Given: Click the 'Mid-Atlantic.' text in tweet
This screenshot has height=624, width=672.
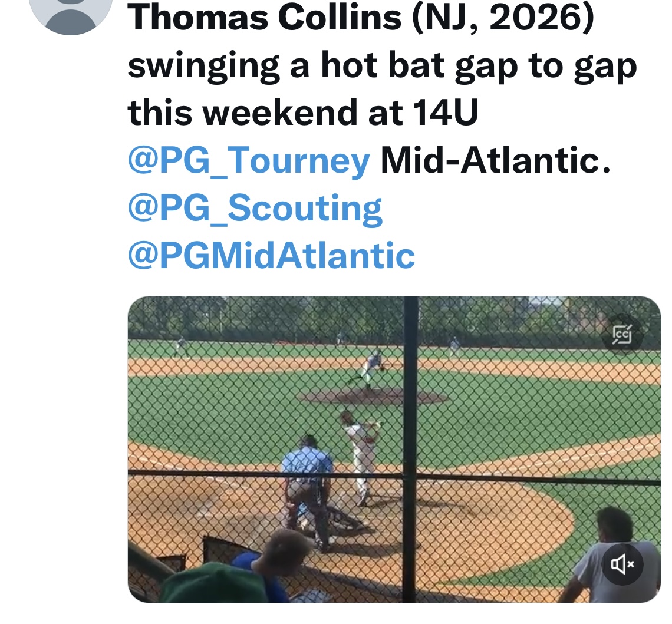Looking at the screenshot, I should pos(495,160).
